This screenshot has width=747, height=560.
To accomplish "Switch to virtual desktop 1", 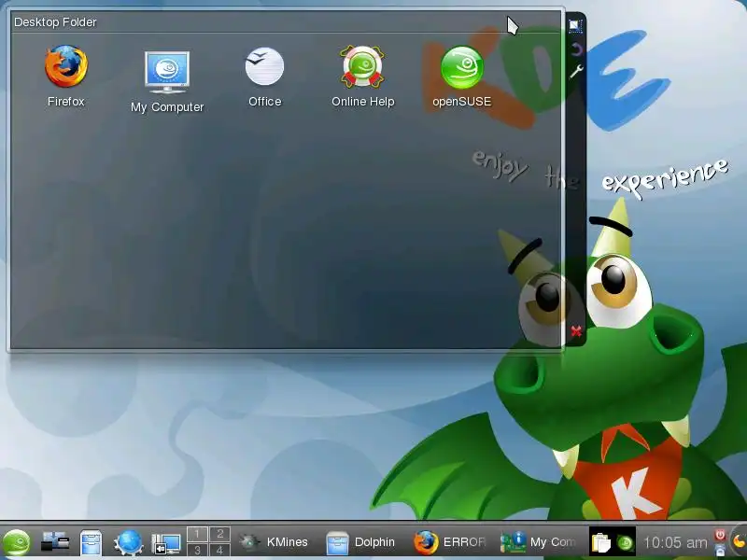I will click(x=197, y=534).
